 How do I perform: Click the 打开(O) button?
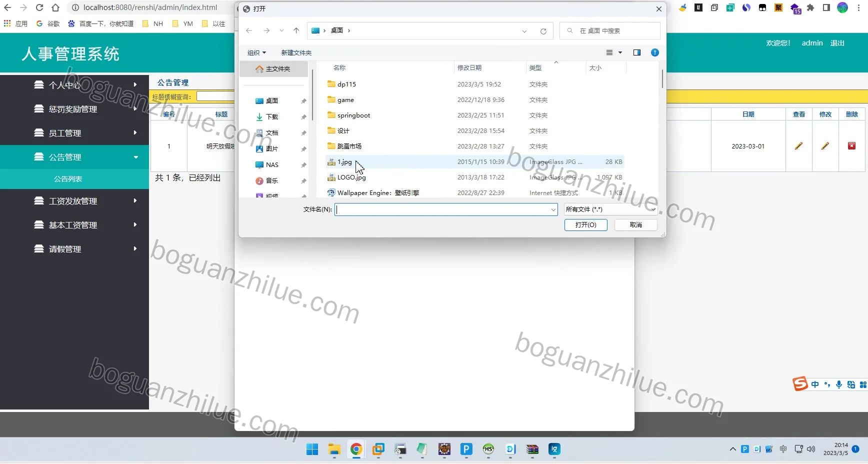tap(586, 225)
